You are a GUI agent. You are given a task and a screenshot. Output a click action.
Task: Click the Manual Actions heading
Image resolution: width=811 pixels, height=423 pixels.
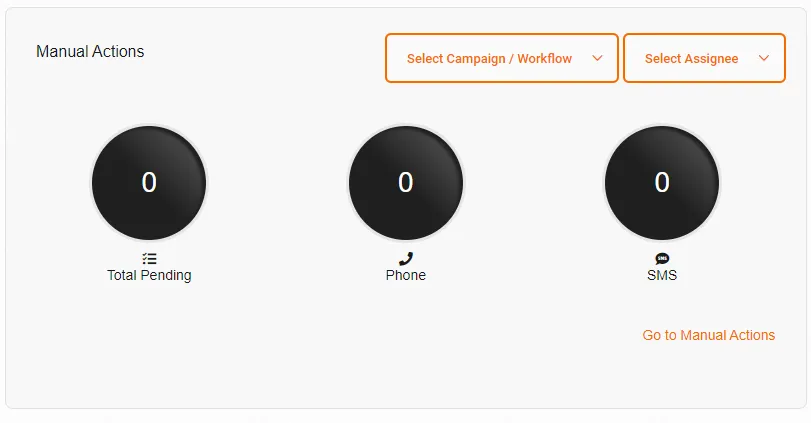(90, 51)
